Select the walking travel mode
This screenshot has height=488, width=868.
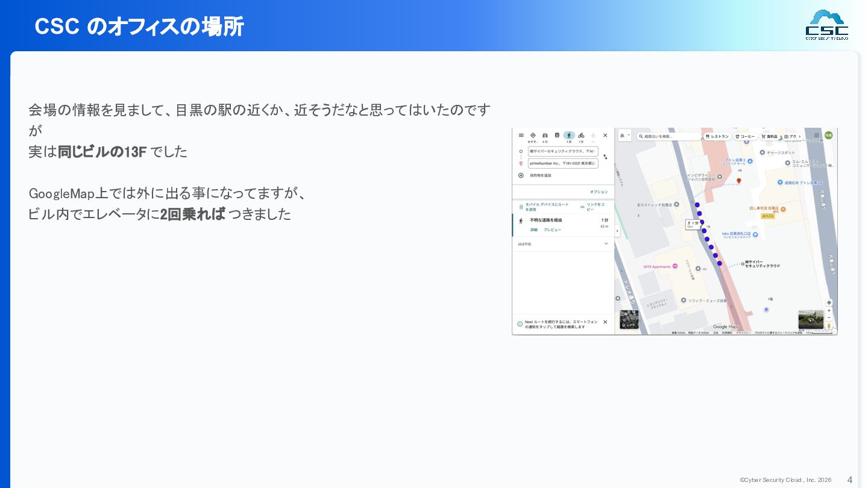coord(569,136)
